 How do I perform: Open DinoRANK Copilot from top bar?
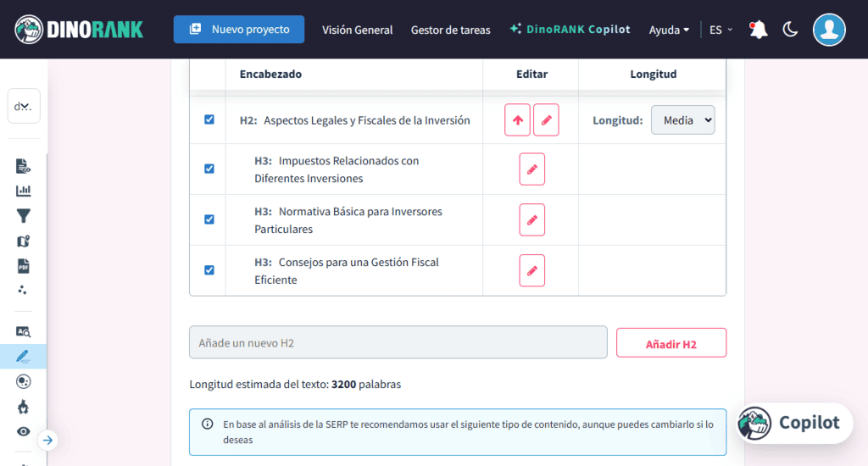coord(570,30)
